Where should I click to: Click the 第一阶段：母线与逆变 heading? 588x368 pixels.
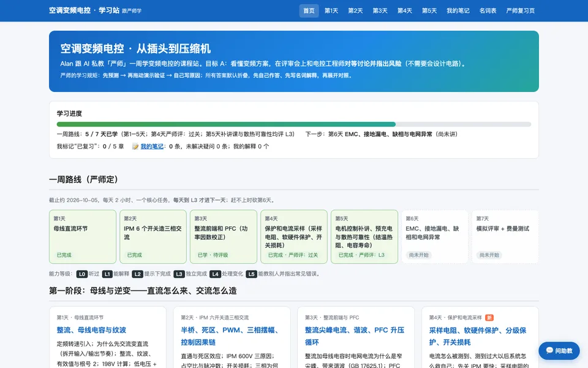click(x=143, y=291)
